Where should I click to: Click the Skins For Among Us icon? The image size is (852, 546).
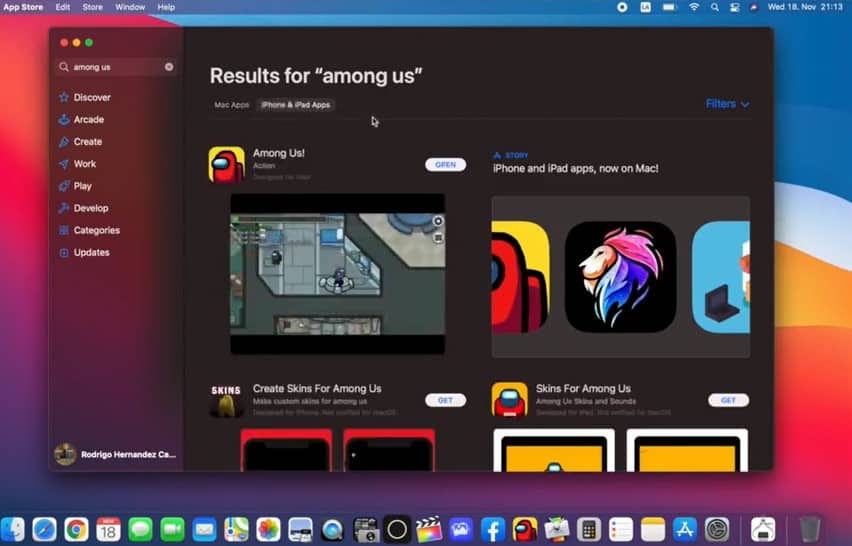(510, 400)
